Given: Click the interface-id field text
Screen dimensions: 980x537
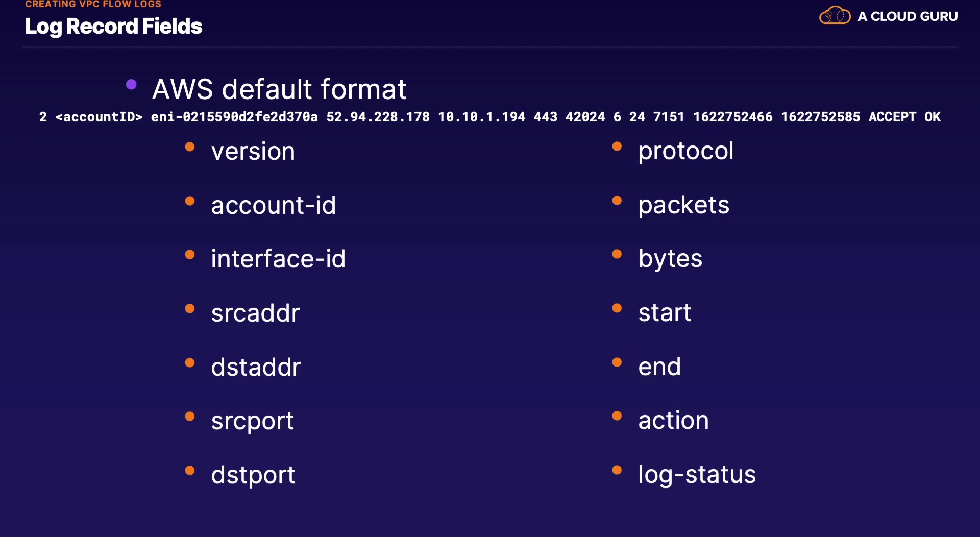Looking at the screenshot, I should point(278,259).
